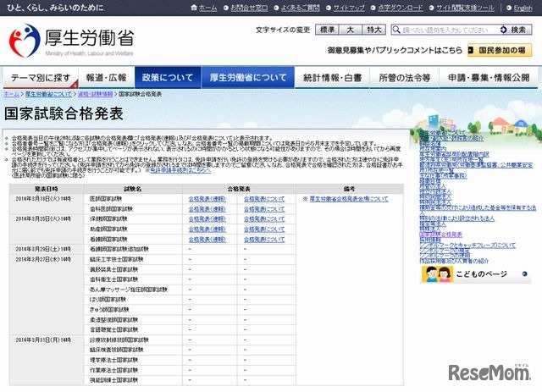
Task: Open お問合せ窓口 link
Action: (x=249, y=8)
